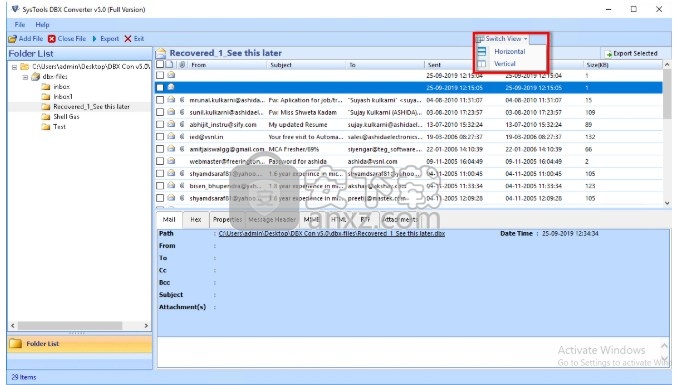674x385 pixels.
Task: Open the File menu
Action: pyautogui.click(x=20, y=24)
